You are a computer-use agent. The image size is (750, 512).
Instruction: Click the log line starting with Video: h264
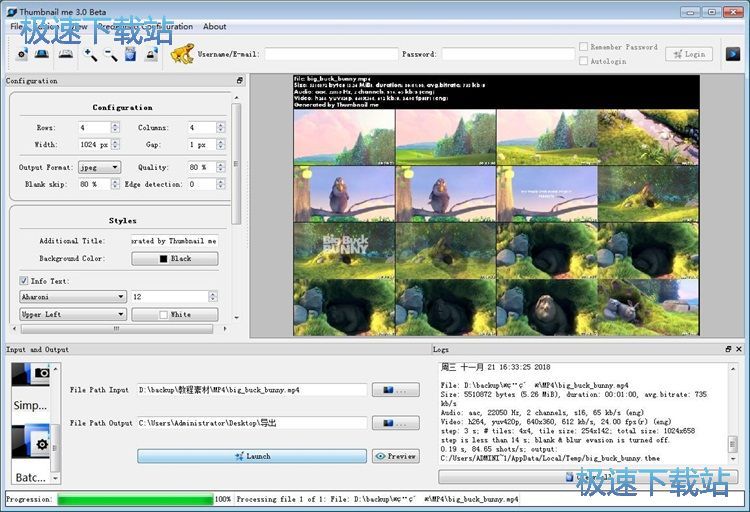click(x=556, y=422)
